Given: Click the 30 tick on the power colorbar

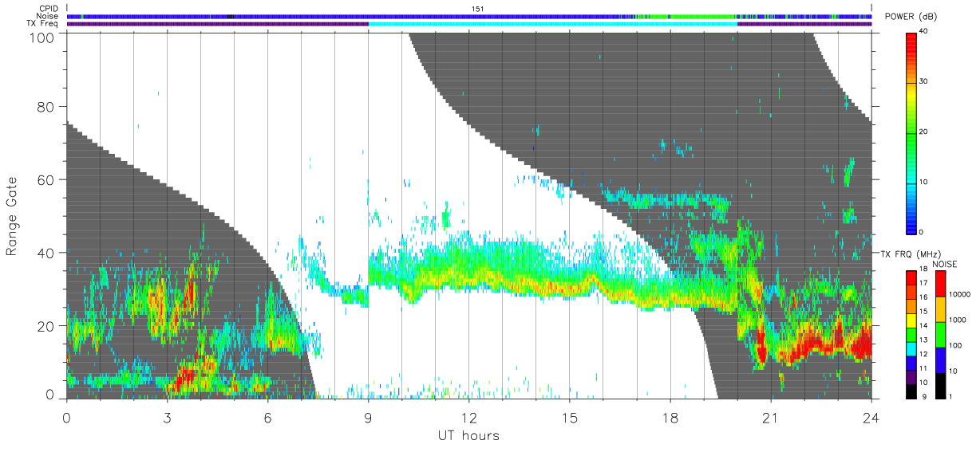Looking at the screenshot, I should point(924,82).
